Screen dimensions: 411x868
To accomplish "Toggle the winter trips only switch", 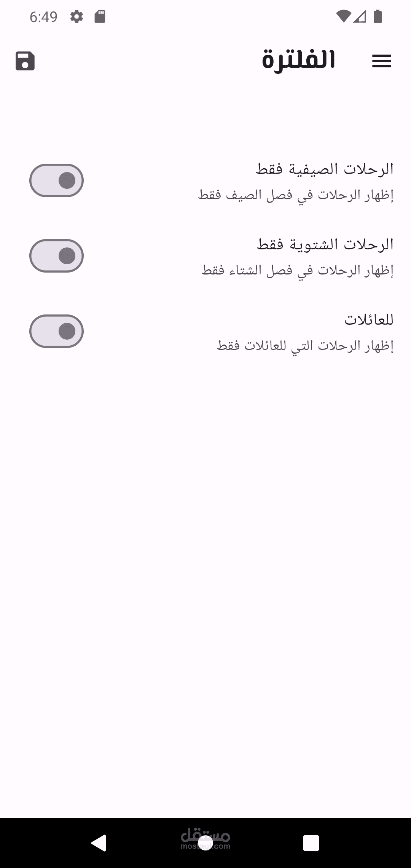I will [56, 256].
